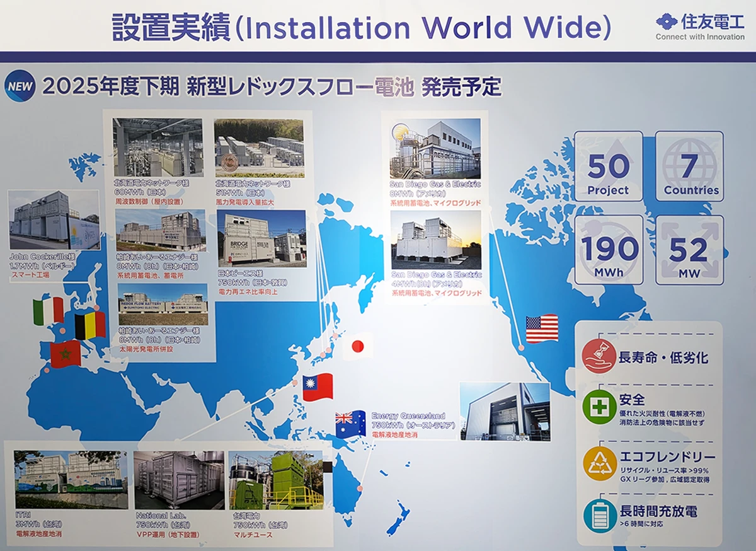Click the 周波数制御 caption text
The width and height of the screenshot is (756, 551).
(x=151, y=200)
